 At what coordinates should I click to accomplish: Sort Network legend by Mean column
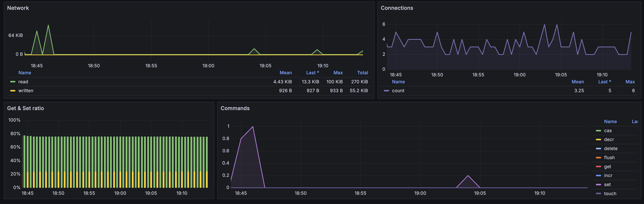point(286,73)
